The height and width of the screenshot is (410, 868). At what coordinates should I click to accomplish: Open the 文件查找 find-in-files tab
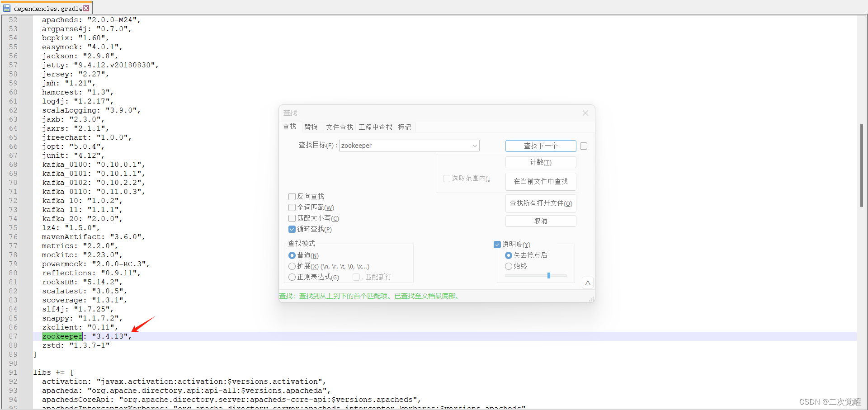point(339,127)
